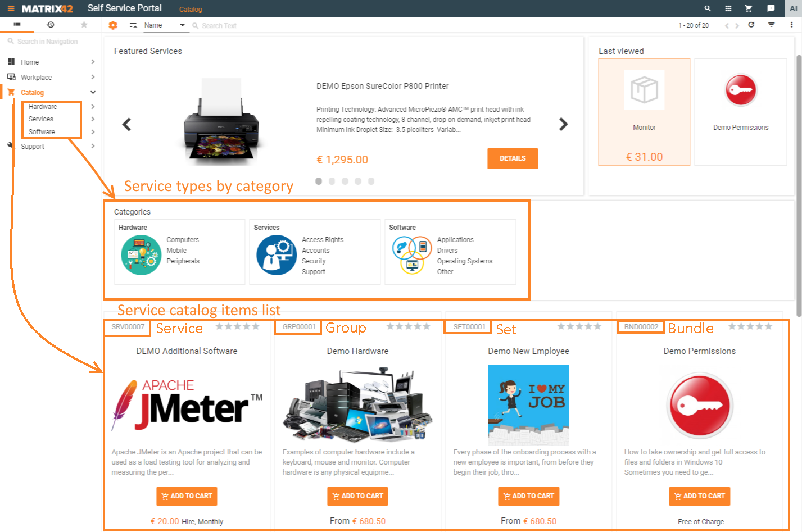Click DETAILS on the Epson printer banner
Screen dimensions: 802x532
pos(512,158)
